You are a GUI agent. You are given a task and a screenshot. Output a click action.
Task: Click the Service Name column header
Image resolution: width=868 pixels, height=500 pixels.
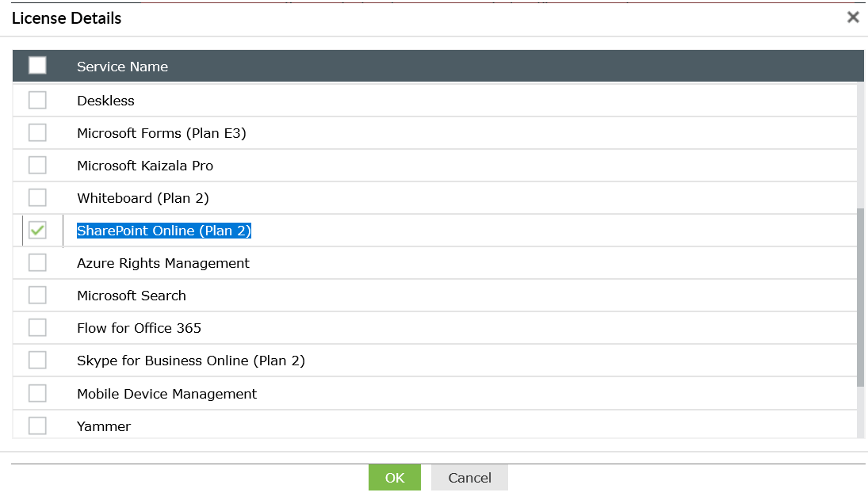[x=122, y=67]
